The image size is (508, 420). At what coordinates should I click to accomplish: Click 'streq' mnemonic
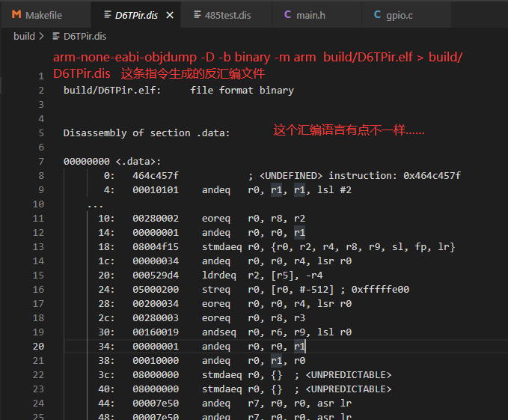pos(216,290)
